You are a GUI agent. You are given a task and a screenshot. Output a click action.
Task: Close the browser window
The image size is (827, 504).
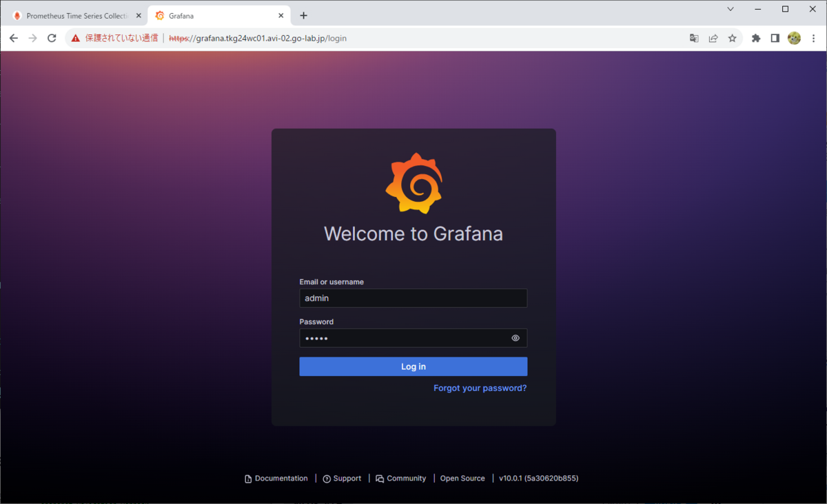pos(813,9)
